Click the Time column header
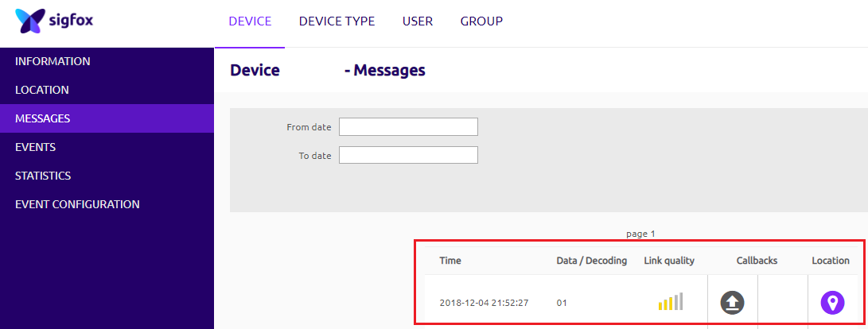 [x=450, y=261]
